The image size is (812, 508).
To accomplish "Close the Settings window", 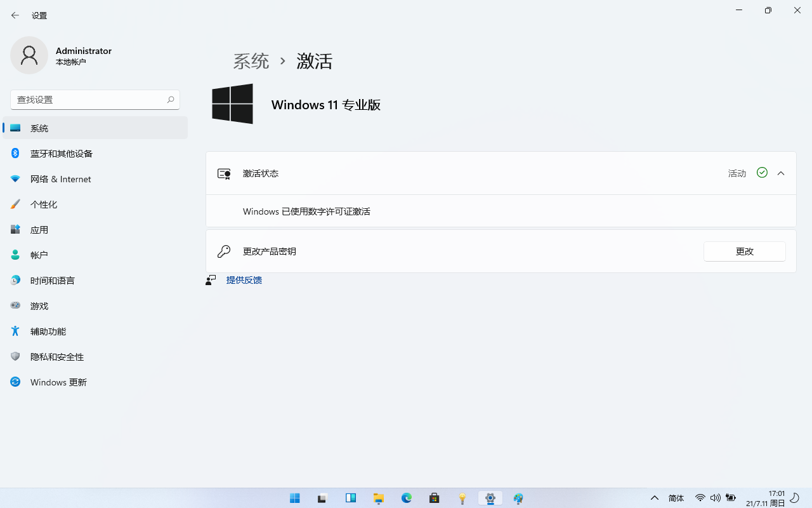I will 797,10.
